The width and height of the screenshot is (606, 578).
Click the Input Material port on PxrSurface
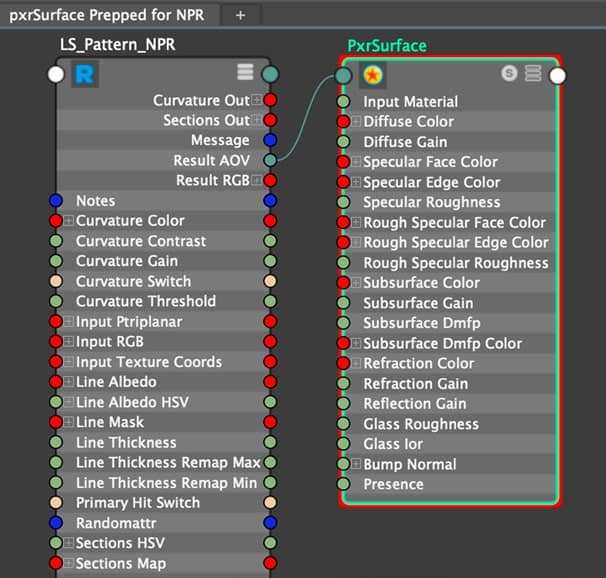(343, 102)
